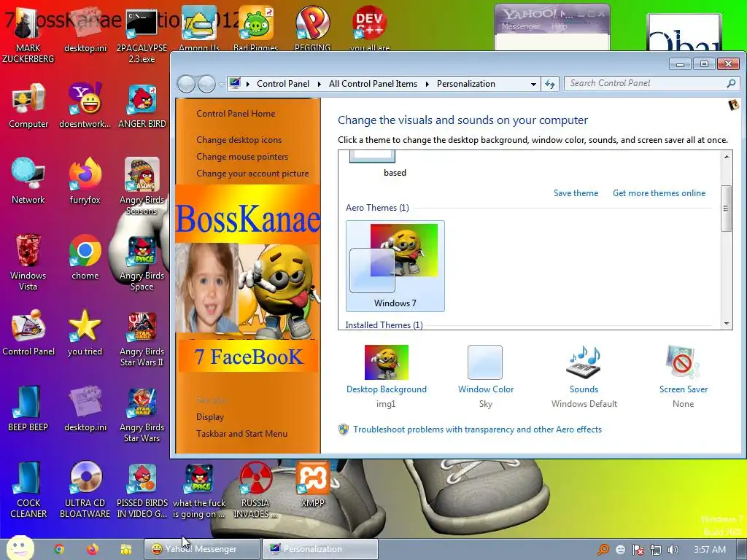The height and width of the screenshot is (560, 747).
Task: Expand the Control Panel breadcrumb arrow
Action: (x=320, y=84)
